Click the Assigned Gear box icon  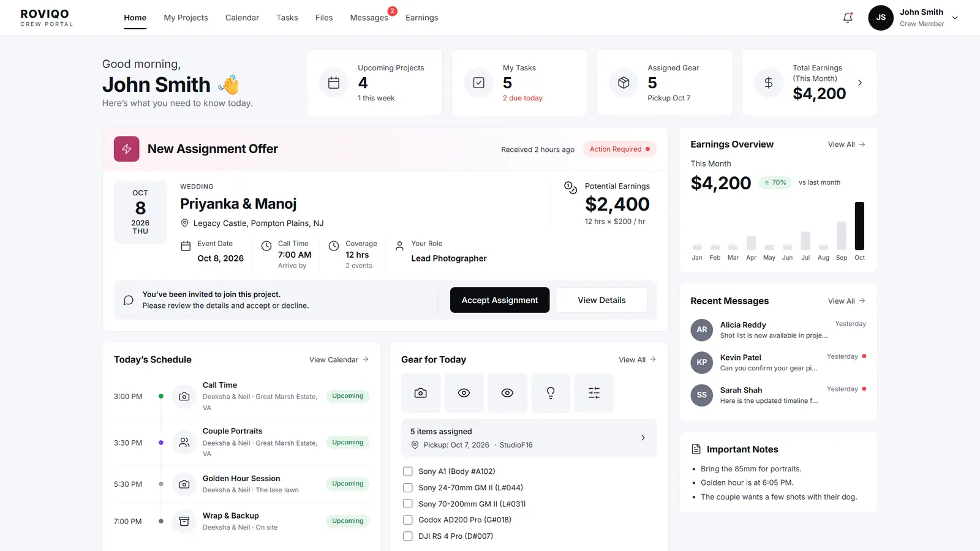pyautogui.click(x=624, y=83)
